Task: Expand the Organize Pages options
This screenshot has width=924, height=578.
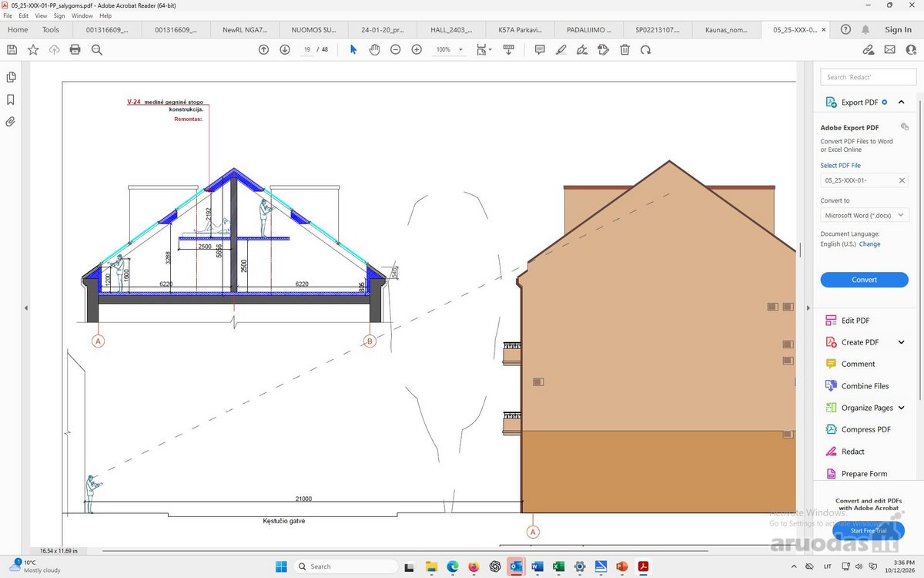Action: [901, 408]
